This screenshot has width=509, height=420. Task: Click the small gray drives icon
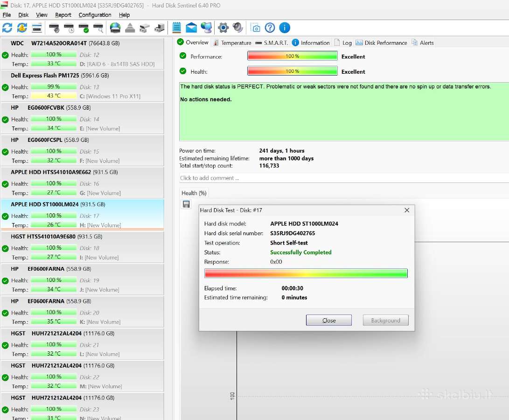click(145, 28)
